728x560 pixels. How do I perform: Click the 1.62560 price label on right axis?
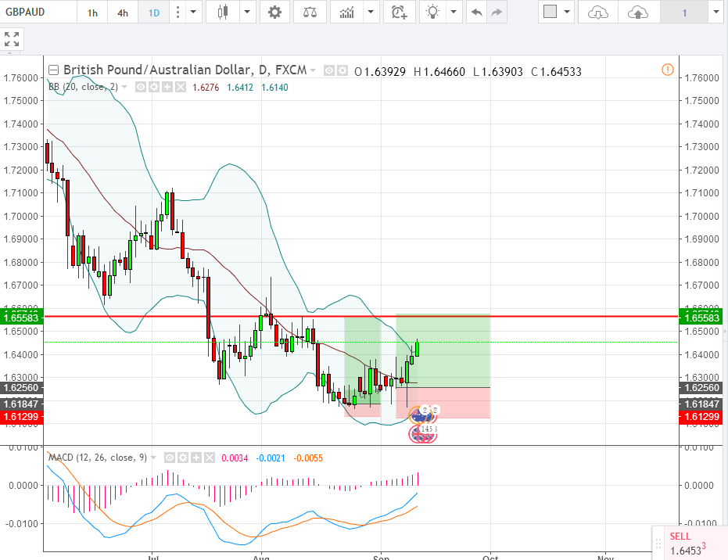pyautogui.click(x=701, y=388)
